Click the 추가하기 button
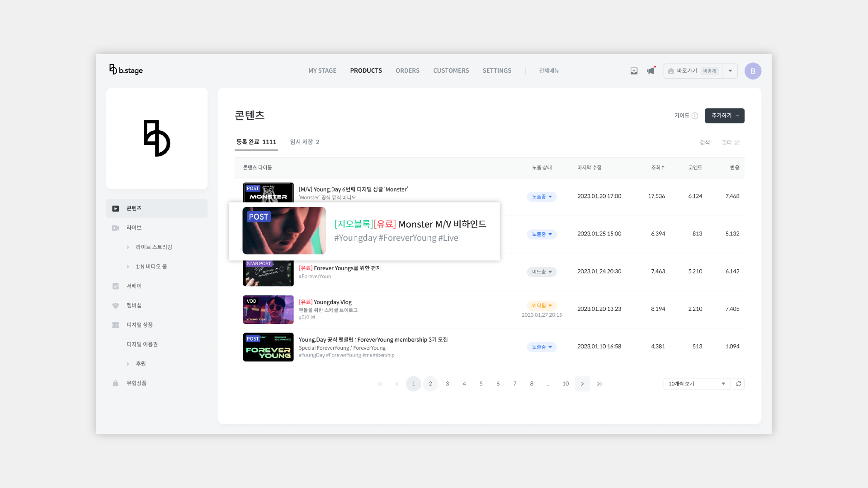This screenshot has height=488, width=868. pyautogui.click(x=724, y=116)
